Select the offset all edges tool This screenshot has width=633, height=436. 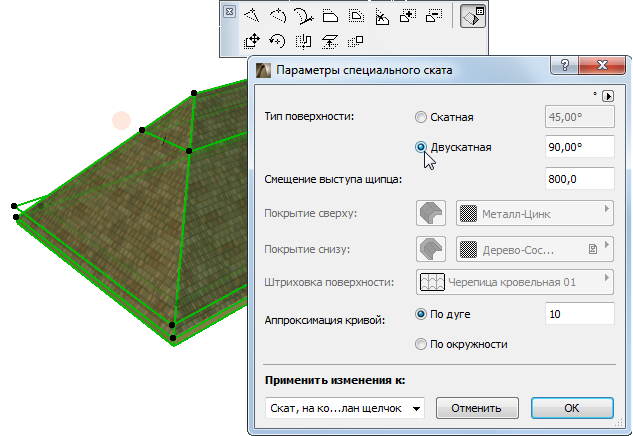[356, 16]
